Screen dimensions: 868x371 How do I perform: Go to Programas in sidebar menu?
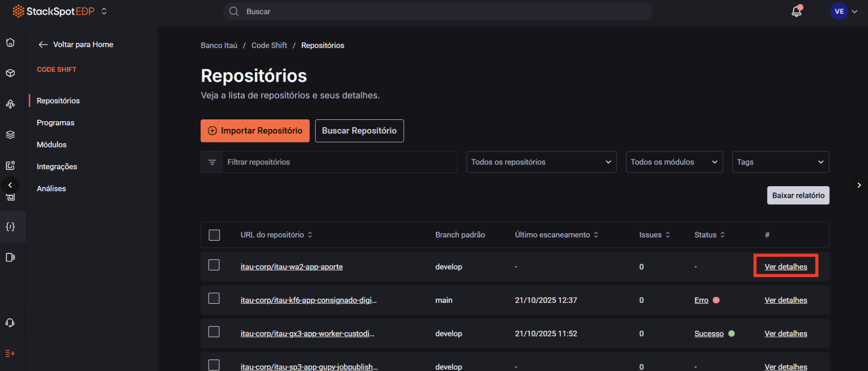55,123
